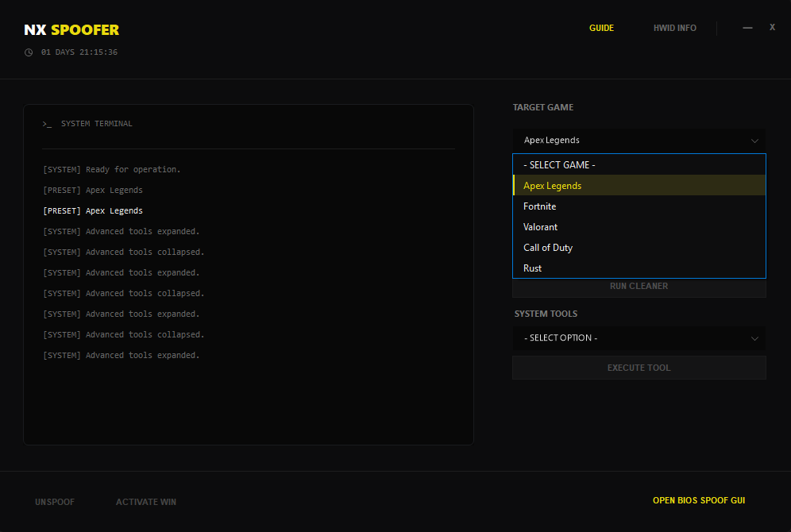Close the NX Spoofer window
791x532 pixels.
click(x=772, y=27)
